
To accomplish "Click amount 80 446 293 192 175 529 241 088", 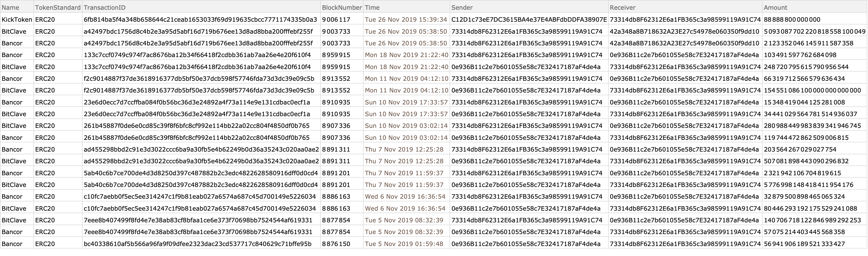I will click(x=810, y=208).
